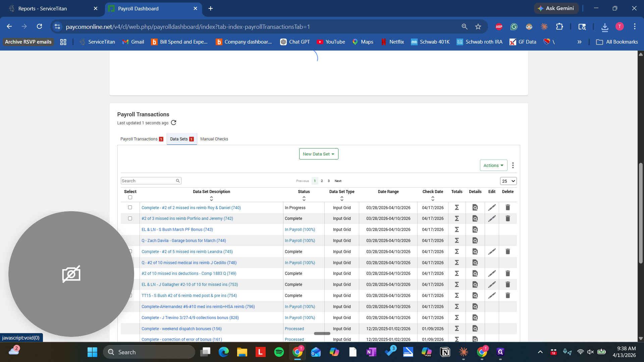The height and width of the screenshot is (362, 644).
Task: Click Edit pencil for Porfirio and Jeremy row
Action: [492, 219]
